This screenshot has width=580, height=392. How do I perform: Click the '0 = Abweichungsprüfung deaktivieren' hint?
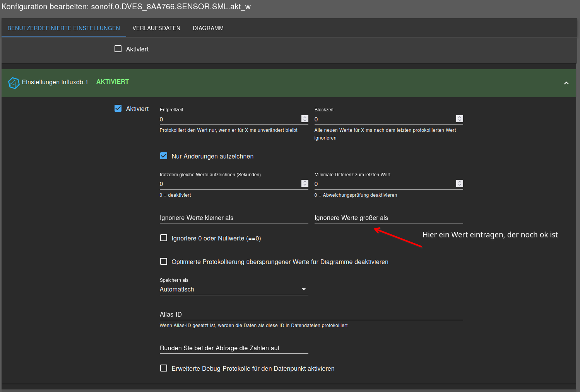click(x=356, y=195)
